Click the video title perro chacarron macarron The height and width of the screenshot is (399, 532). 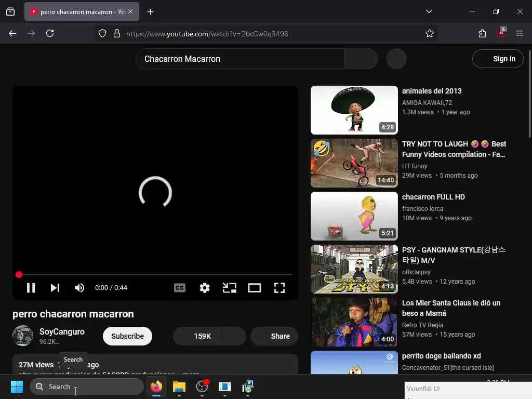73,314
